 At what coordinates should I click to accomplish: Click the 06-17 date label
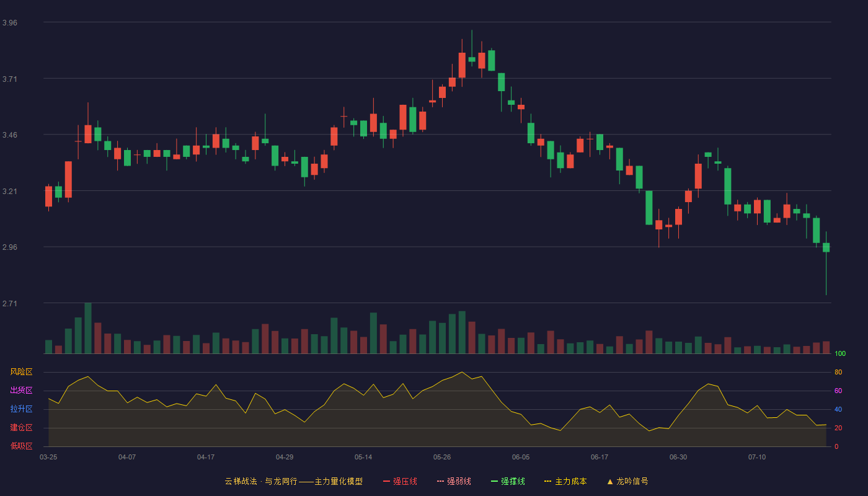click(600, 457)
